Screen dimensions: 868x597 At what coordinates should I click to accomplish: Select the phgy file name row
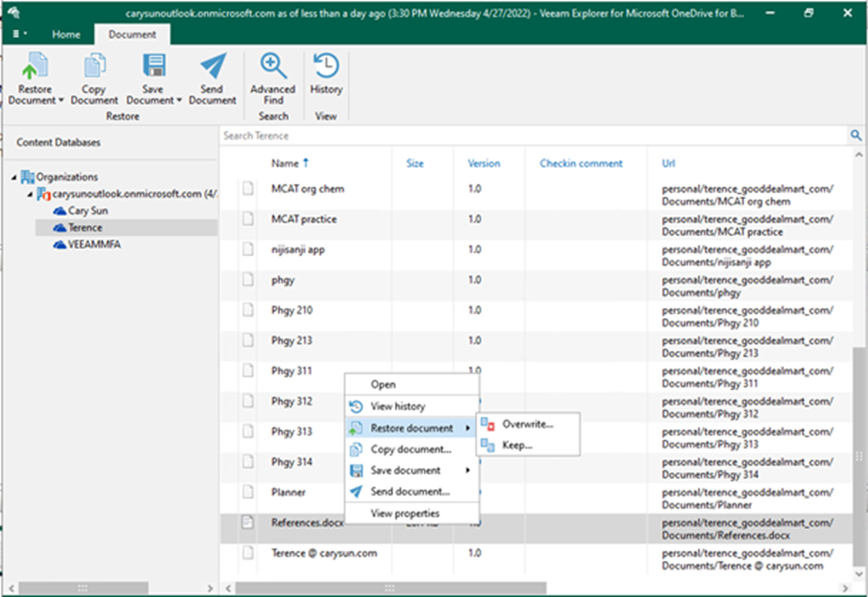click(x=283, y=280)
